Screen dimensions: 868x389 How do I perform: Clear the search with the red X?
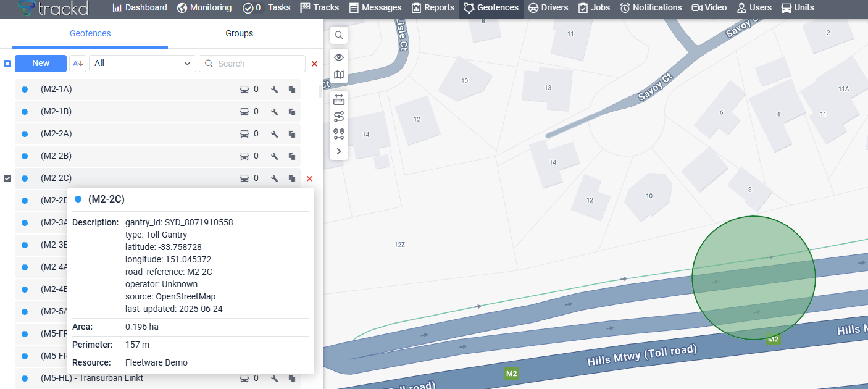tap(314, 64)
